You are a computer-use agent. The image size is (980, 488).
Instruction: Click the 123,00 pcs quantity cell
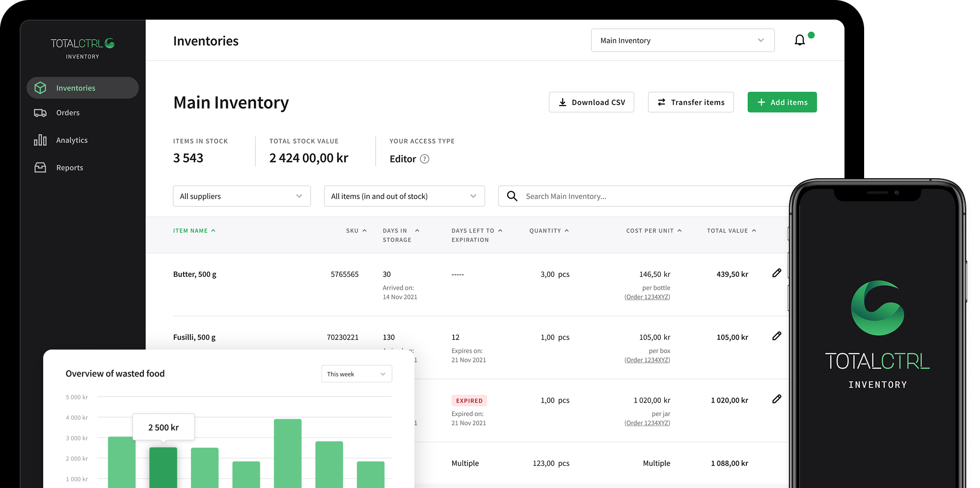click(x=551, y=463)
